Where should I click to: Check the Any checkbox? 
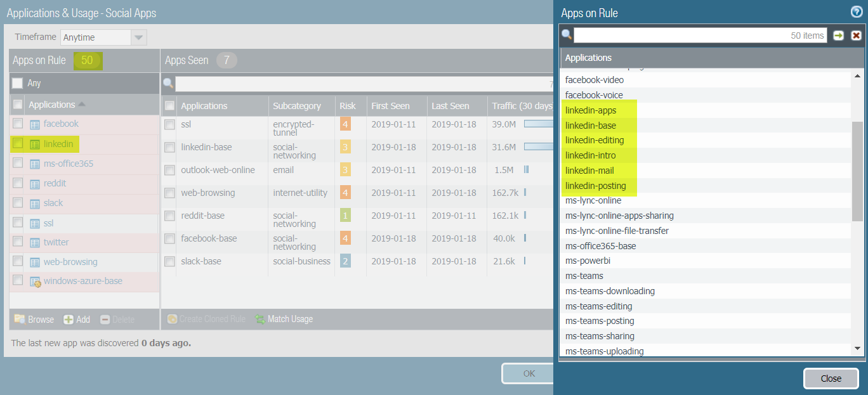point(18,83)
